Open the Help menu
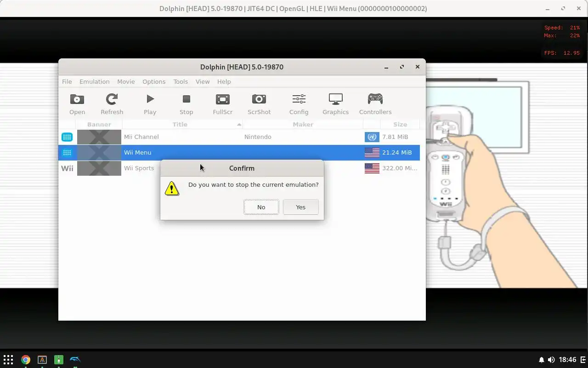 point(224,81)
